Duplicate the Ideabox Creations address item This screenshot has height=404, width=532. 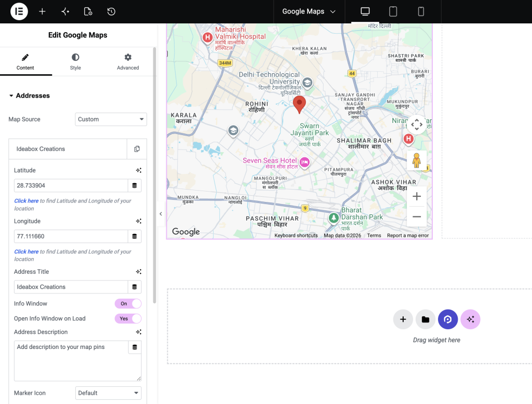pos(137,149)
